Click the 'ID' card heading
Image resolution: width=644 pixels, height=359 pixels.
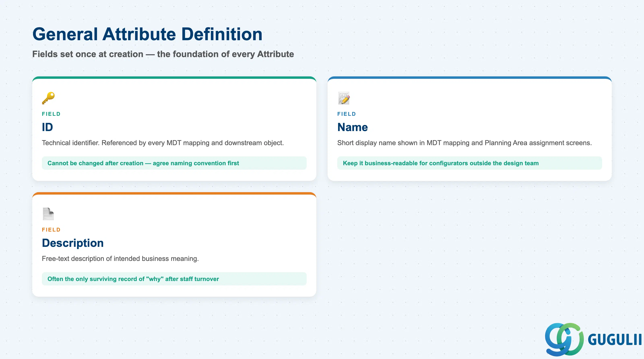[47, 127]
